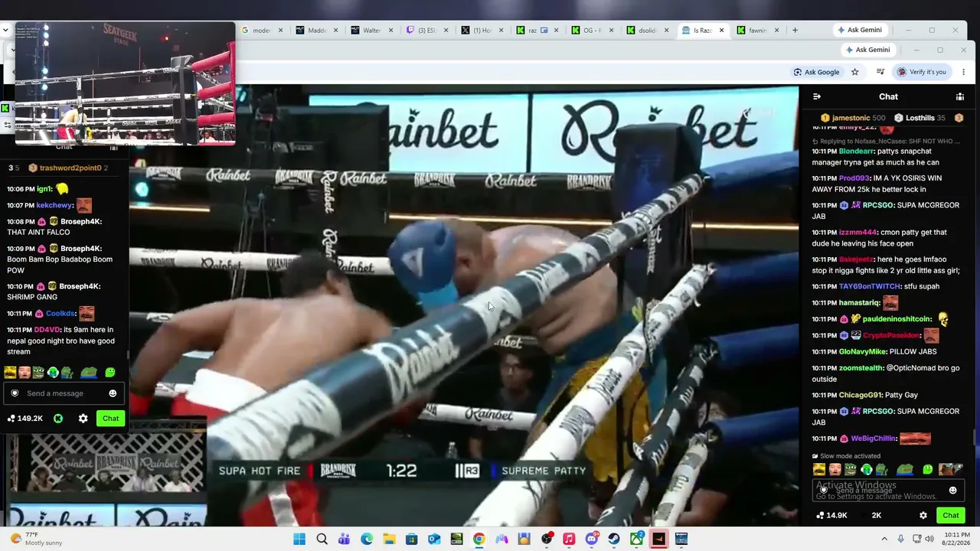Open right chat settings gear
980x551 pixels.
[x=923, y=515]
